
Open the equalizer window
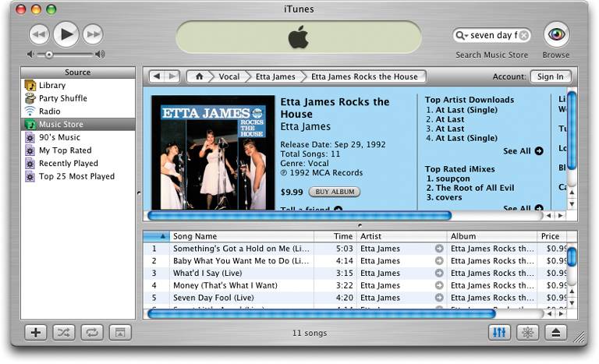click(500, 332)
